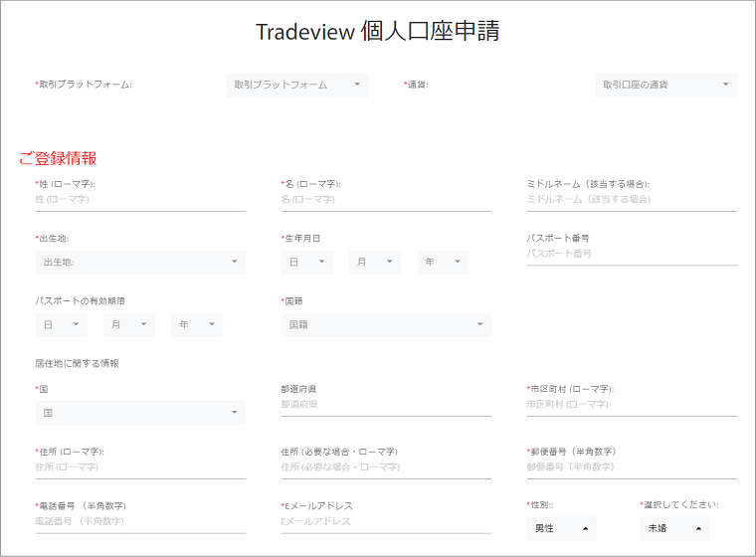Click the 居住地に関する情報 section text
This screenshot has height=557, width=756.
click(x=77, y=364)
